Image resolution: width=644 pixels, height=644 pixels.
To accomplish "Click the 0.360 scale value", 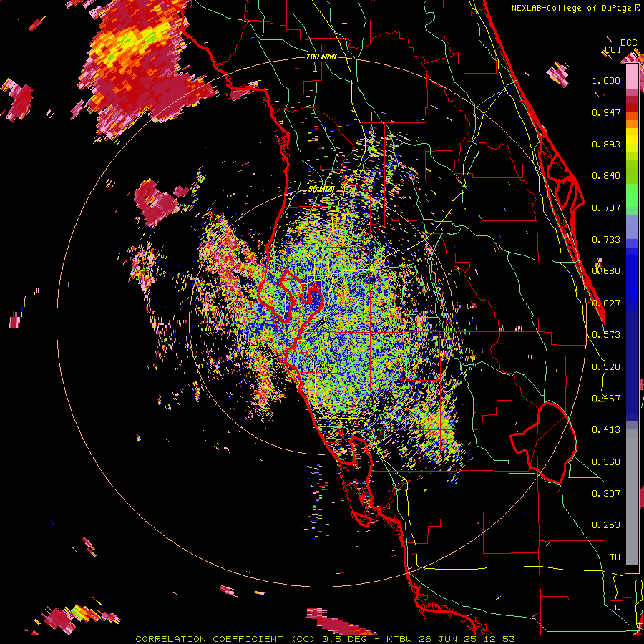I will tap(606, 462).
